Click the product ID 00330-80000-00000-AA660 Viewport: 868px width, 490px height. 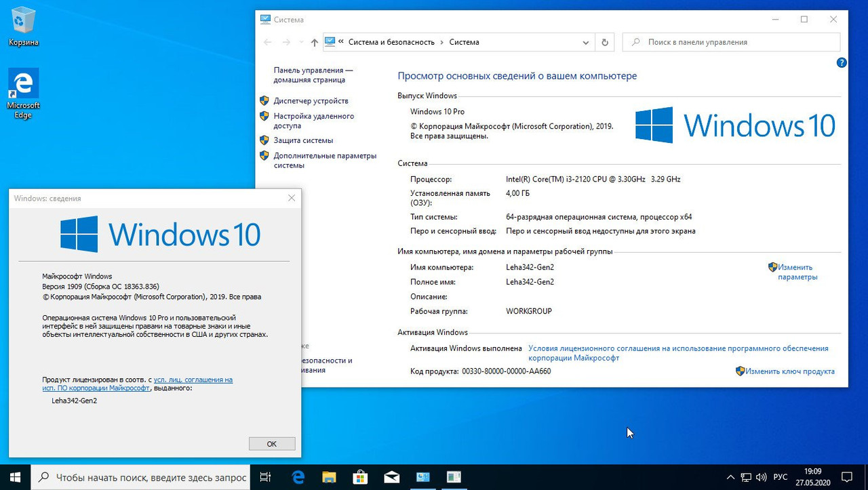506,371
